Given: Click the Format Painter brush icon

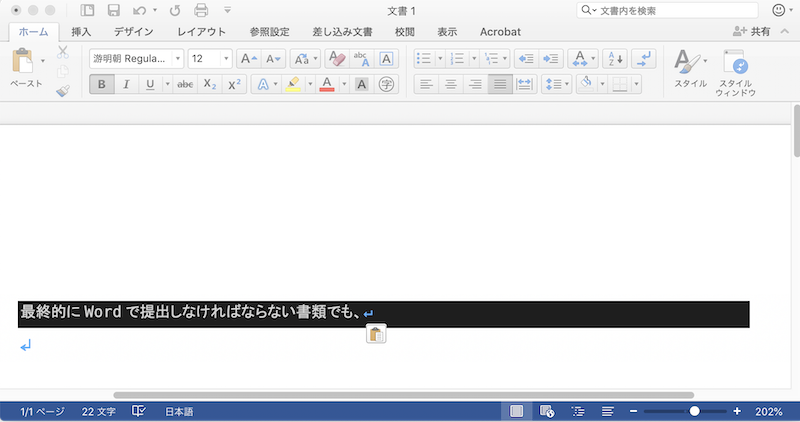Looking at the screenshot, I should click(63, 91).
